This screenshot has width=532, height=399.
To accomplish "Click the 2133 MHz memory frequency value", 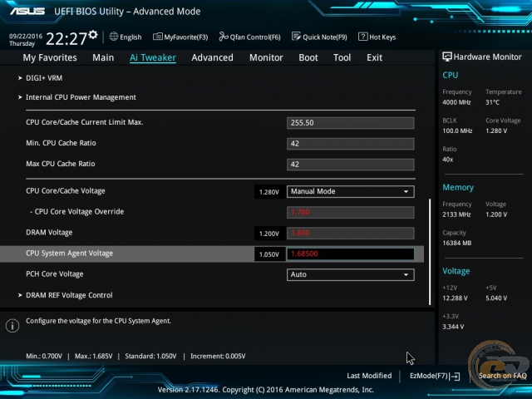I will 456,214.
